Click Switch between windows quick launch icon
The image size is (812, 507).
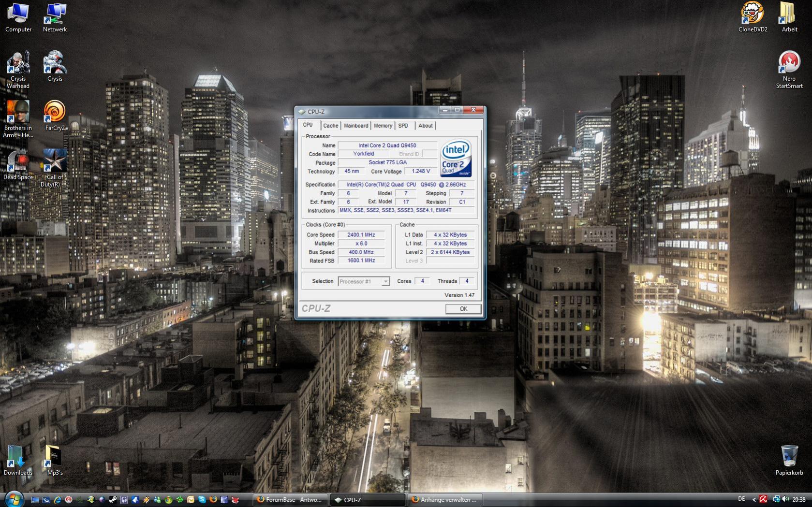pyautogui.click(x=46, y=500)
